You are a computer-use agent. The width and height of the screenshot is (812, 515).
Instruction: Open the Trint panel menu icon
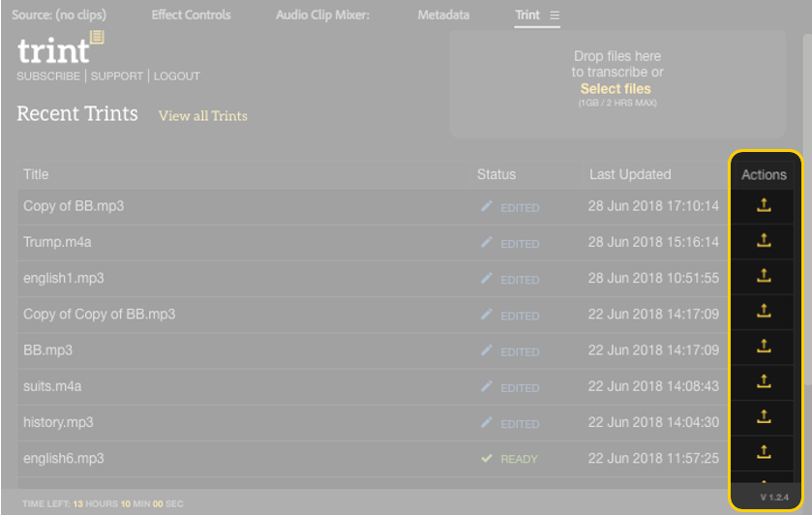(555, 15)
